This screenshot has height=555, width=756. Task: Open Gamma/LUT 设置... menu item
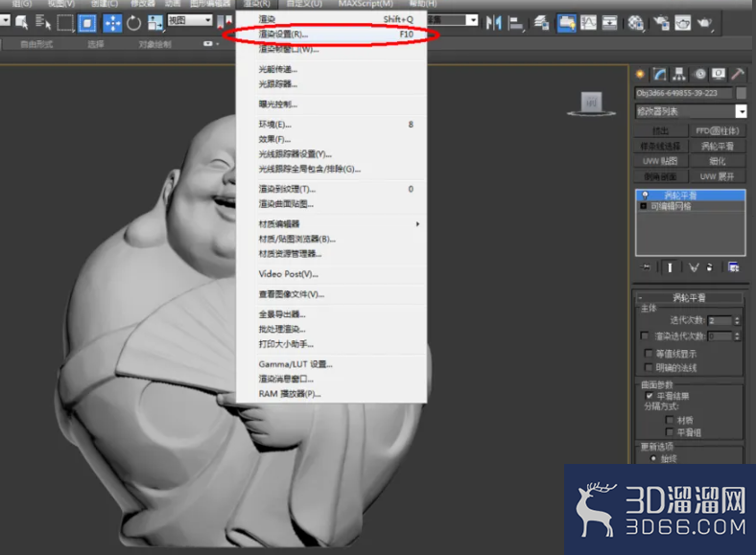331,364
